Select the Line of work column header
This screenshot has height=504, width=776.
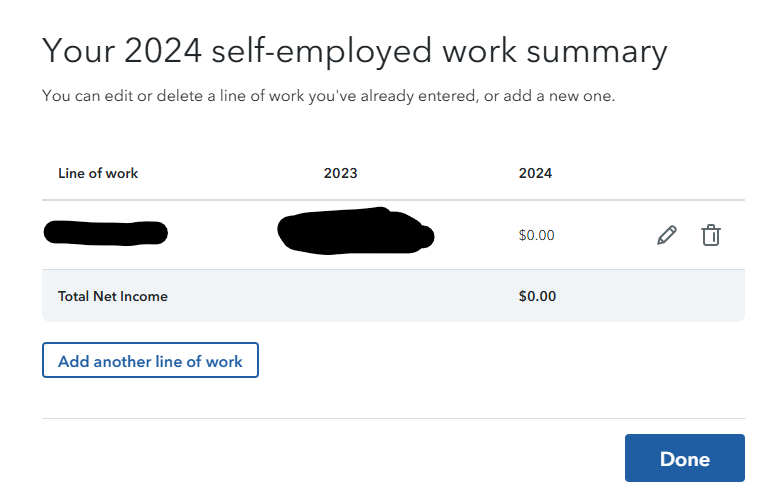click(x=98, y=173)
